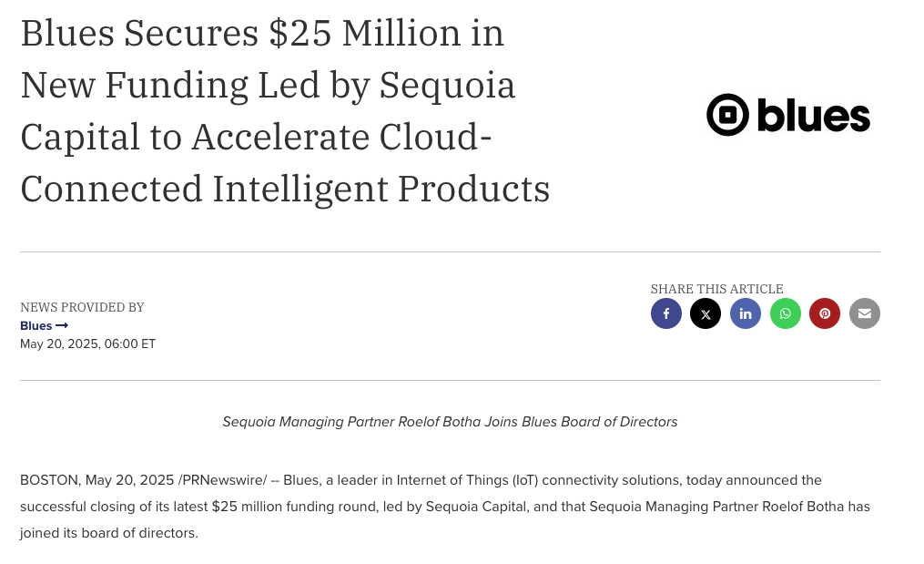Click the 'SHARE THIS ARTICLE' label
The image size is (924, 564).
pyautogui.click(x=716, y=289)
